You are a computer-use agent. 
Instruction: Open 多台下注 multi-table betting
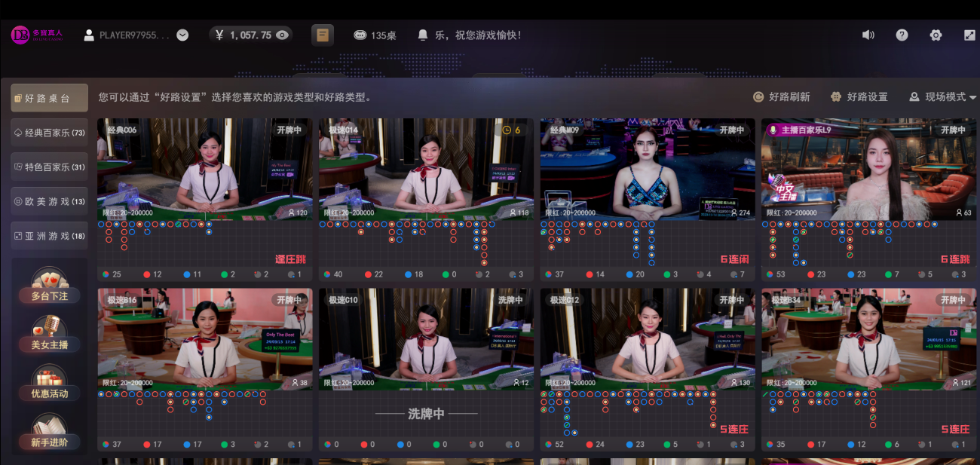point(49,286)
